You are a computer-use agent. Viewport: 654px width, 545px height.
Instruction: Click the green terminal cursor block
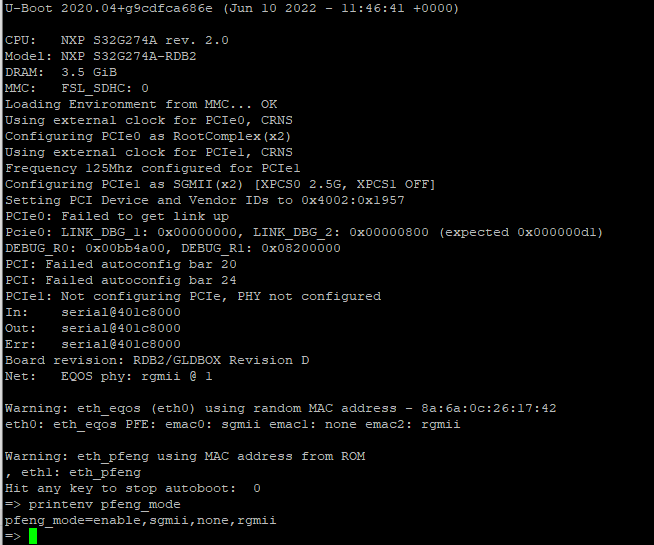[32, 536]
